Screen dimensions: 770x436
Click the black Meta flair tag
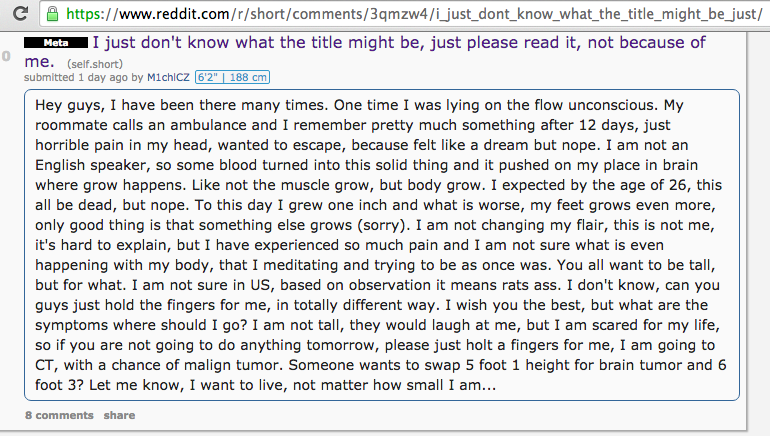[x=55, y=43]
